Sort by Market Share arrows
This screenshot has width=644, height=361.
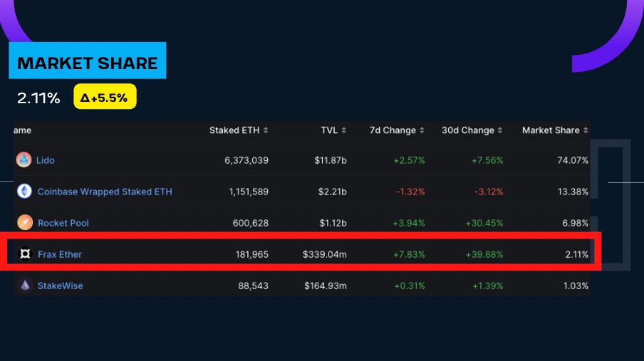[x=586, y=130]
